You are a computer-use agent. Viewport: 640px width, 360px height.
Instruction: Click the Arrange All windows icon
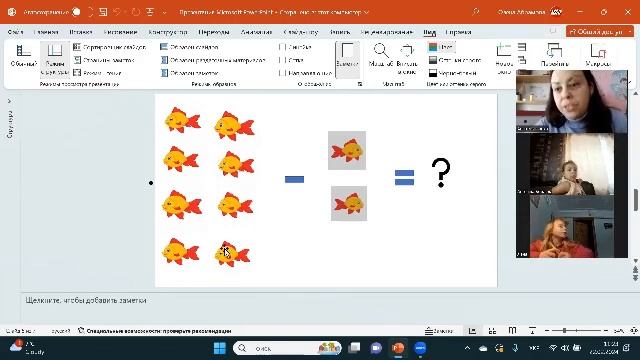click(x=522, y=47)
